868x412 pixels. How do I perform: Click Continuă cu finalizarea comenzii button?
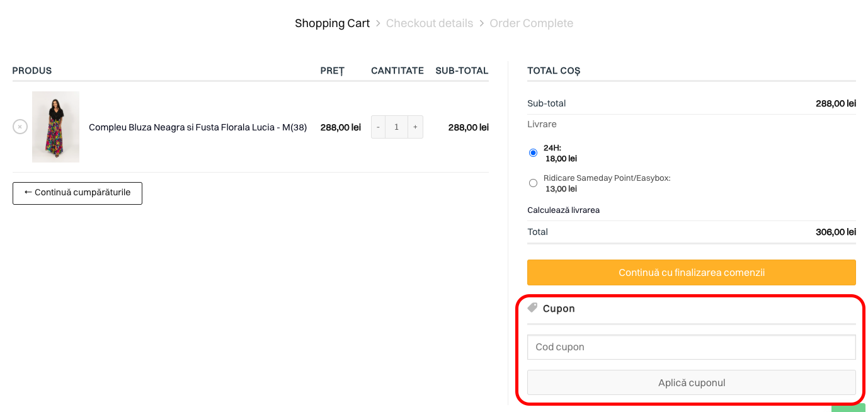coord(691,273)
